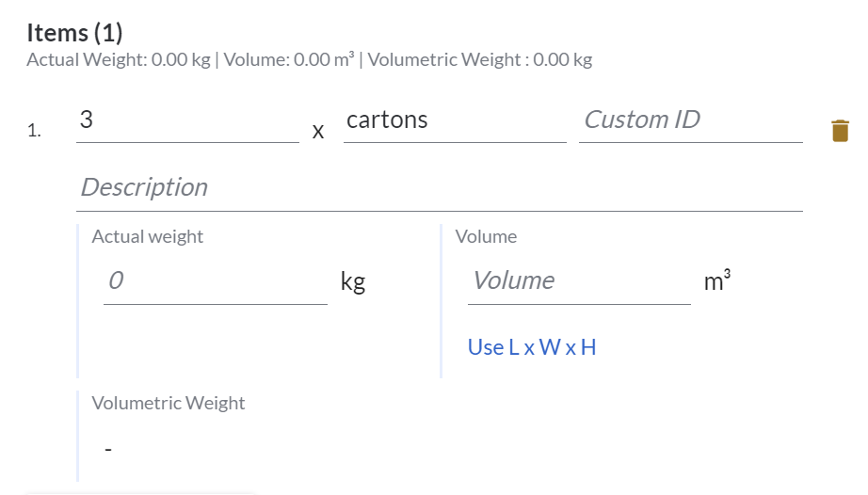The width and height of the screenshot is (868, 495).
Task: Click 'Actual Weight: 0.00 kg' in summary line
Action: tap(119, 60)
